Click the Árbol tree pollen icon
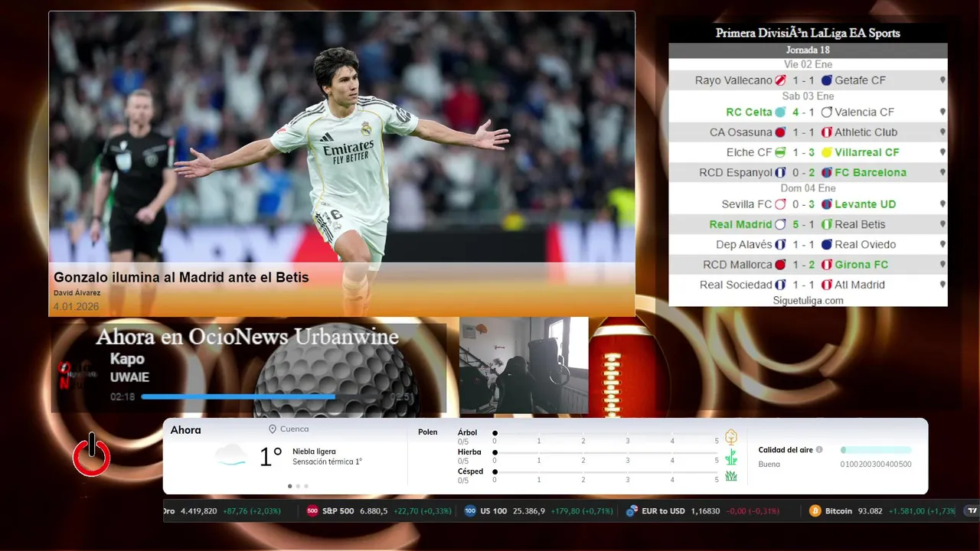 pyautogui.click(x=731, y=437)
